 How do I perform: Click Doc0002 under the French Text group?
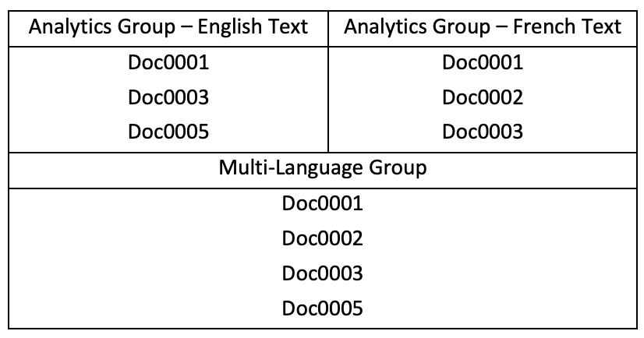pyautogui.click(x=483, y=97)
